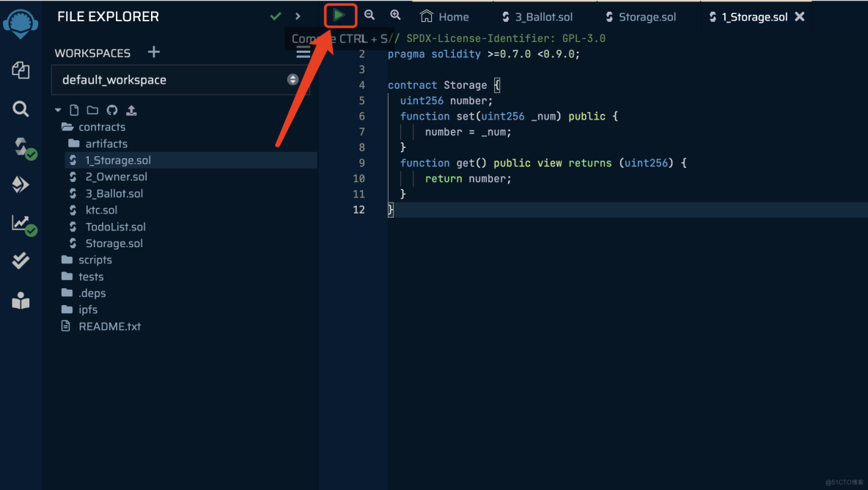Click the upload file icon
This screenshot has height=490, width=868.
click(x=131, y=110)
